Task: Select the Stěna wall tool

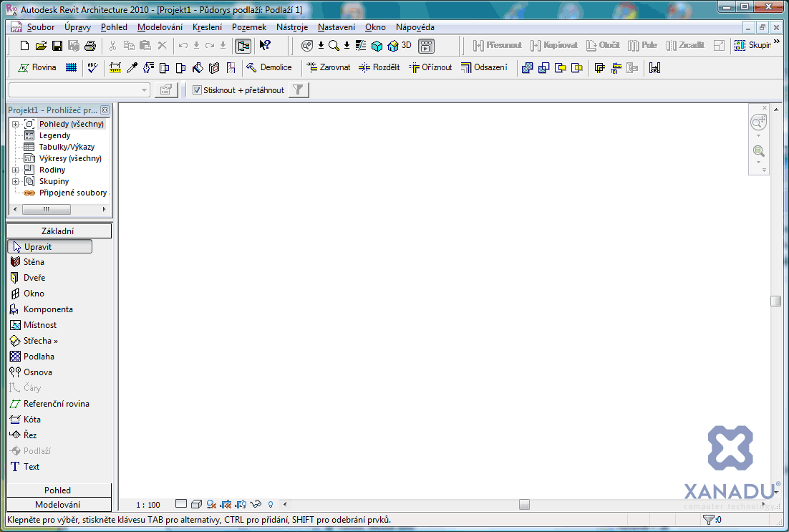Action: [x=27, y=262]
